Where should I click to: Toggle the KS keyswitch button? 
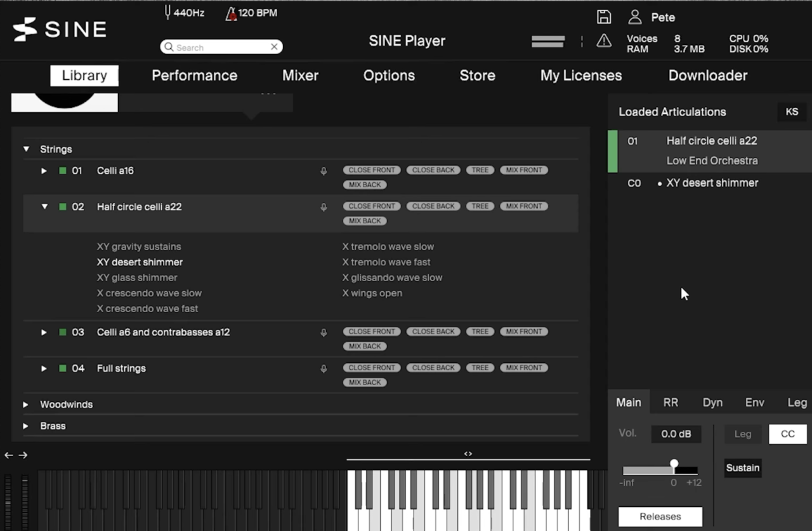click(x=792, y=112)
